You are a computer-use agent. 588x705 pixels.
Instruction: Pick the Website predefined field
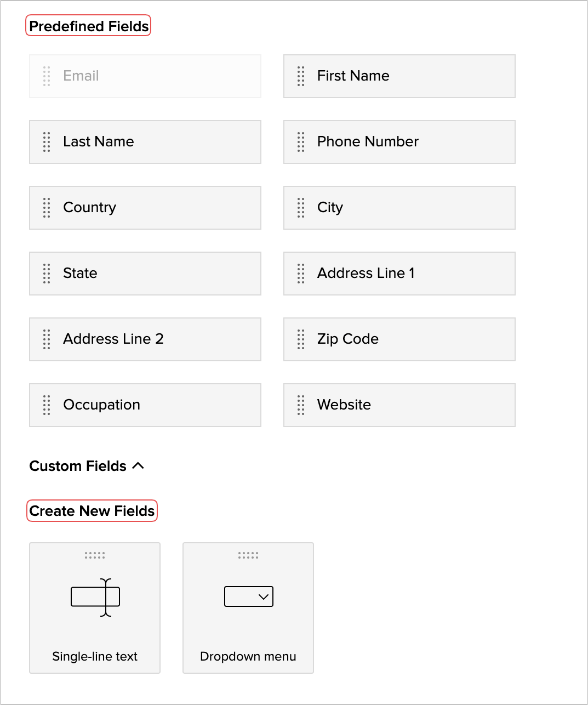pyautogui.click(x=399, y=405)
